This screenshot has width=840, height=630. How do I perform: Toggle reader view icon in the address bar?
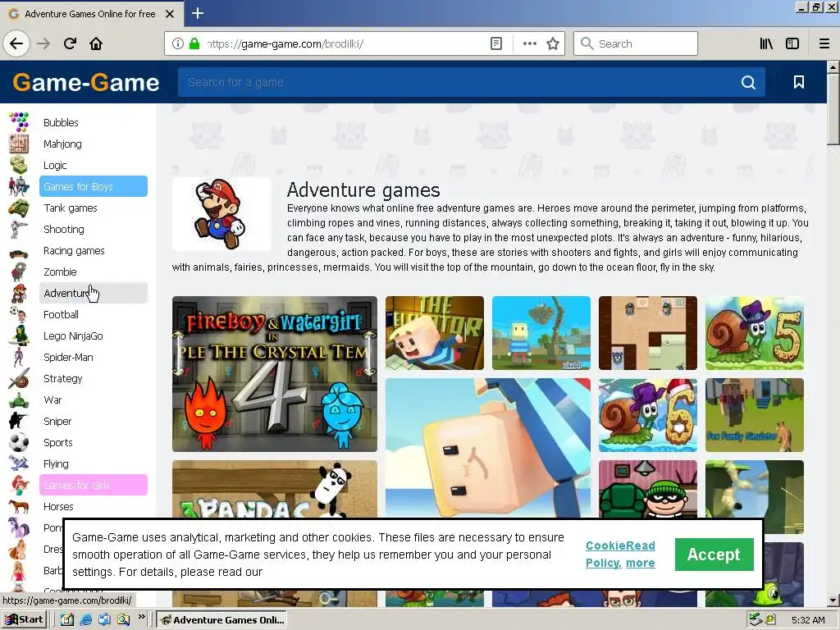496,43
